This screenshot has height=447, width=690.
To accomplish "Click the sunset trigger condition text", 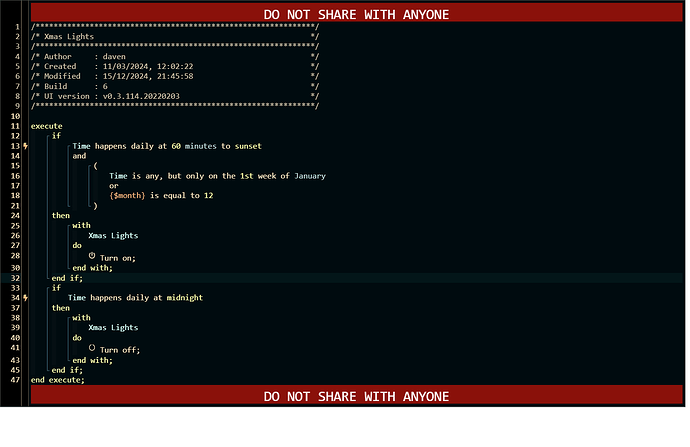I will [166, 146].
